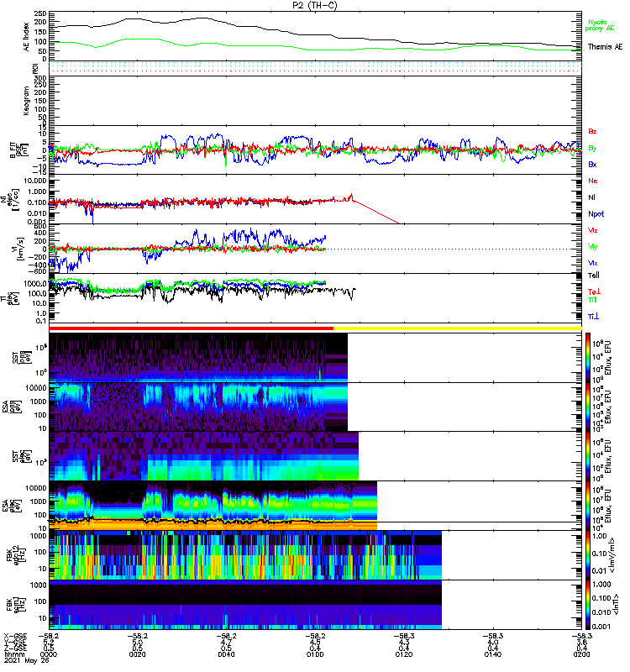Select the black Ni density legend label
Viewport: 630px width, 672px height.
(x=591, y=197)
